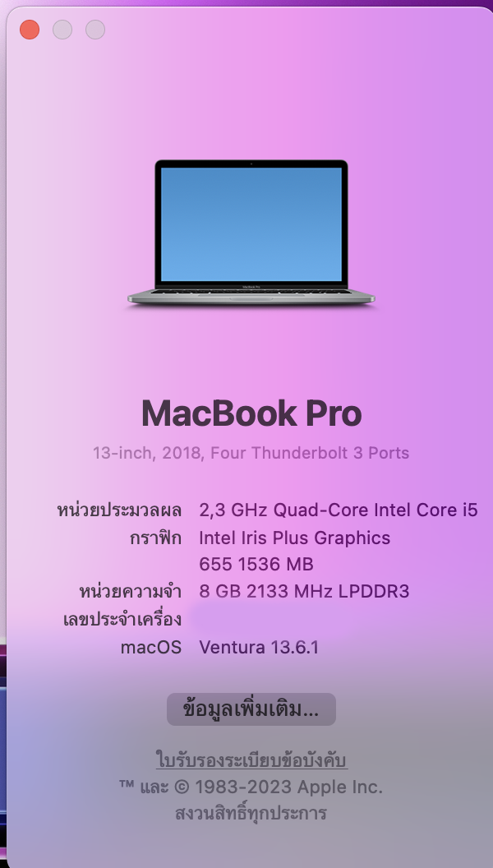Viewport: 493px width, 868px height.
Task: Select the MacBook Pro title text
Action: (x=251, y=413)
